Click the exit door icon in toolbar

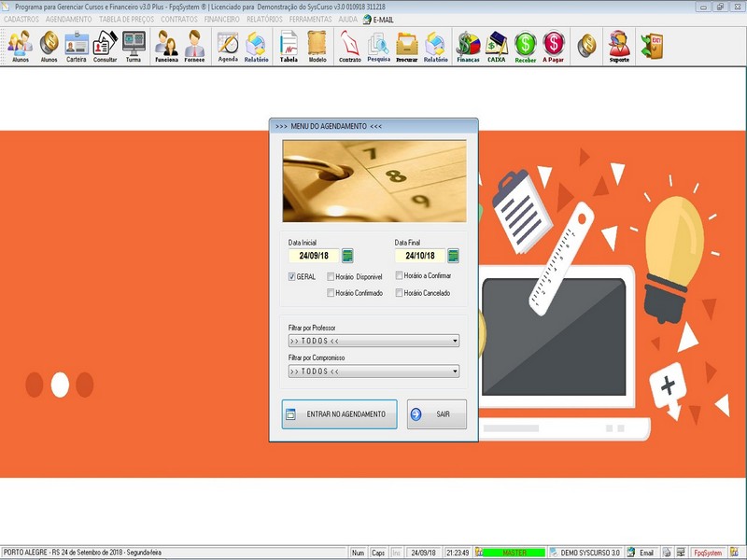pyautogui.click(x=652, y=46)
